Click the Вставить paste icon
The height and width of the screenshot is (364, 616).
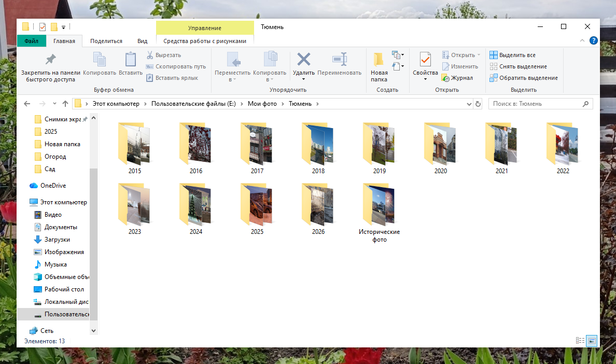(131, 59)
